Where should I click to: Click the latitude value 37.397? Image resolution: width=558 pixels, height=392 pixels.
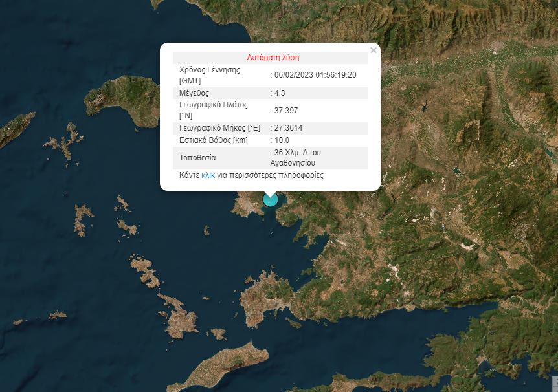pyautogui.click(x=286, y=111)
